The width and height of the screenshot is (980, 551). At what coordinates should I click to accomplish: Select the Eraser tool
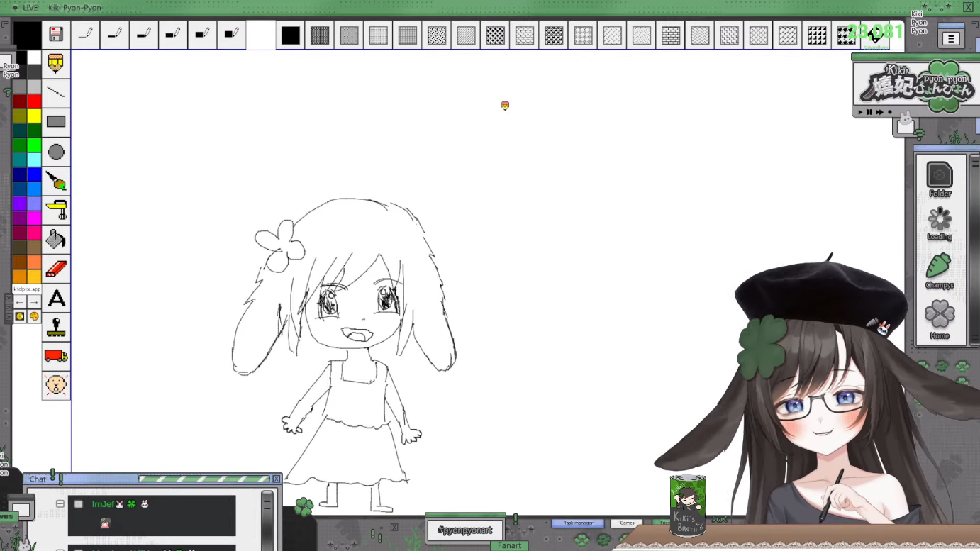56,269
